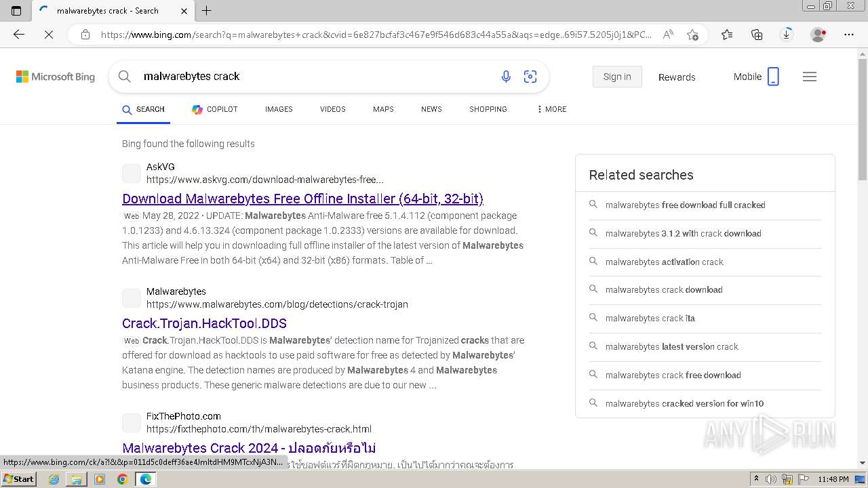Switch to Edge in the taskbar

coord(145,479)
